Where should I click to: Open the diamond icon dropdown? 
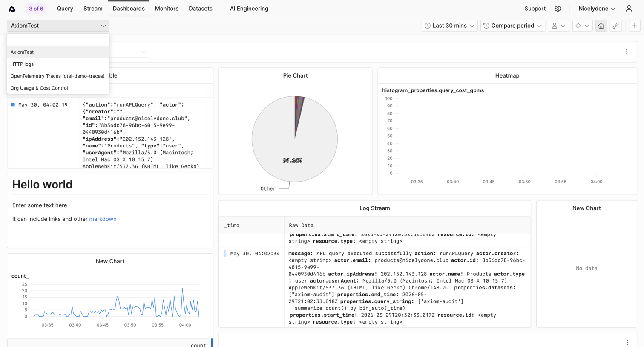pos(582,26)
